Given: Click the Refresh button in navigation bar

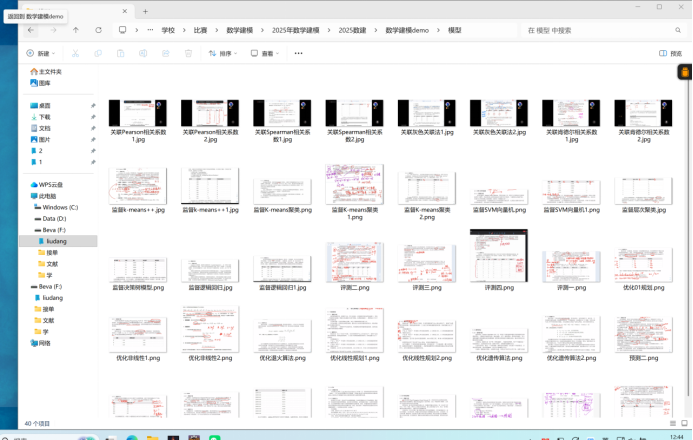Looking at the screenshot, I should [98, 30].
